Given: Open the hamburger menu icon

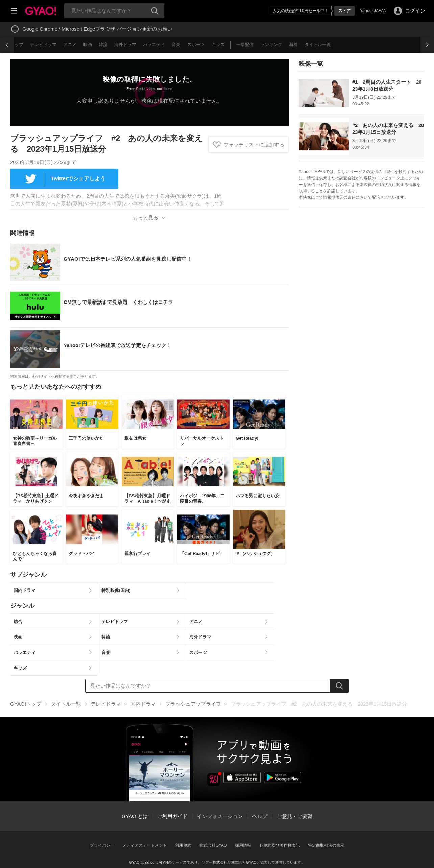Looking at the screenshot, I should [x=14, y=11].
